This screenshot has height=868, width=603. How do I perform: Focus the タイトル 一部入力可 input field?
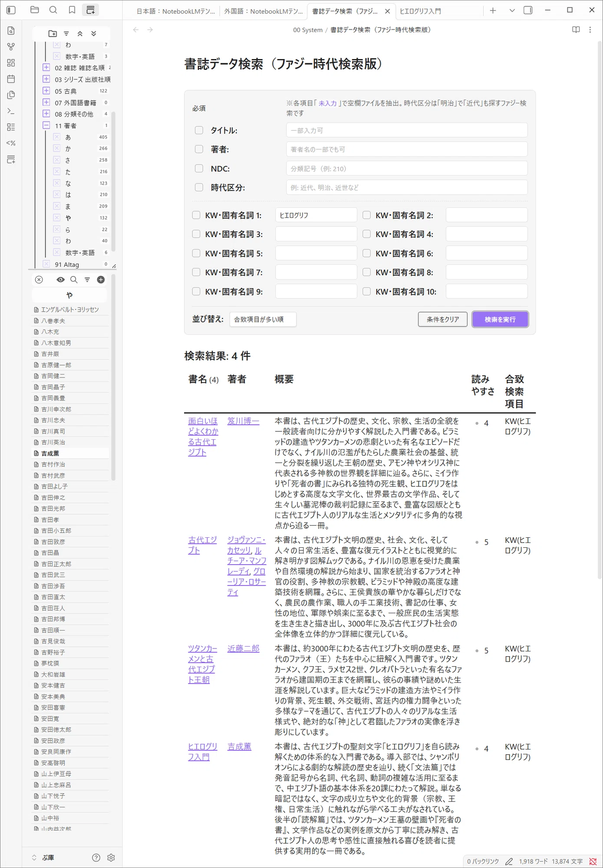coord(407,130)
